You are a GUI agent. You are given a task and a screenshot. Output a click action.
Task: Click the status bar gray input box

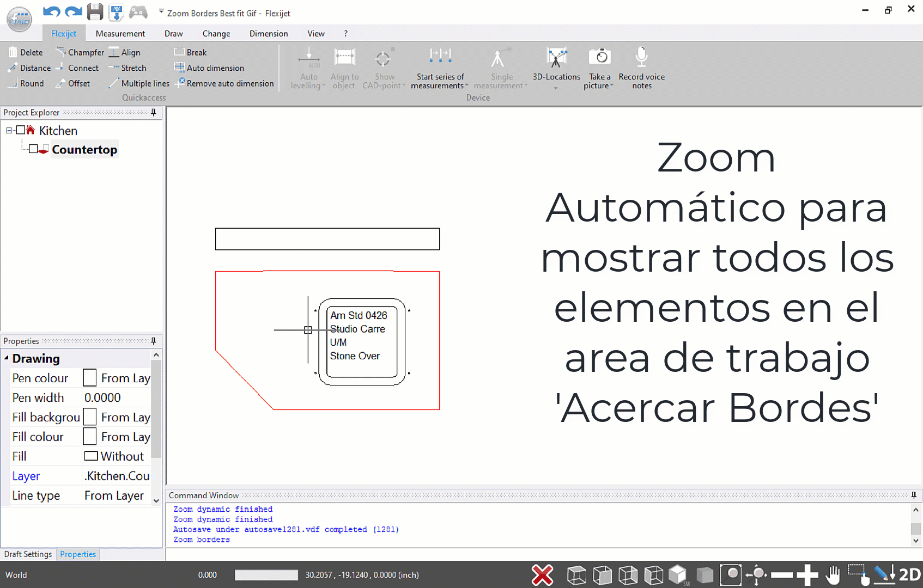point(266,575)
